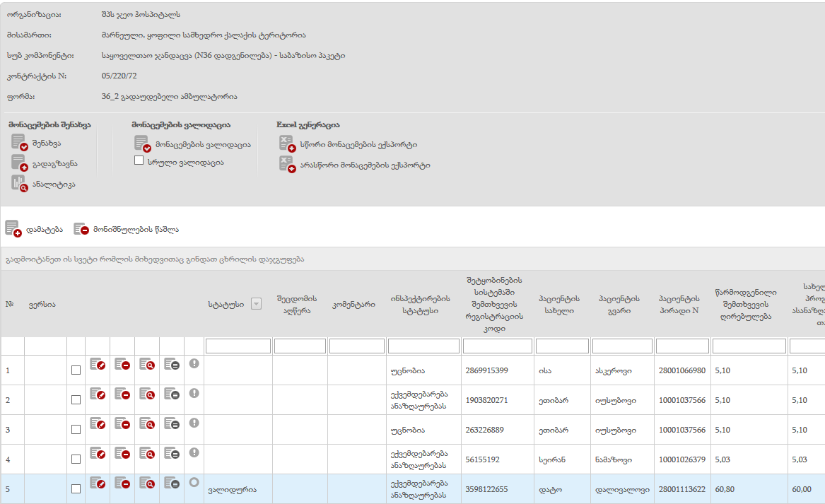The image size is (825, 504).
Task: Open ანალიტიკა analytics icon
Action: tap(19, 183)
